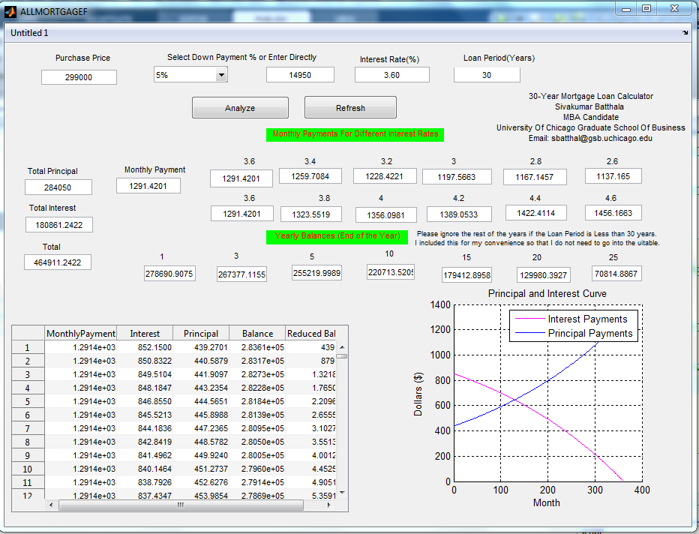The height and width of the screenshot is (534, 699).
Task: Click the table's scroll-left arrow
Action: (52, 505)
